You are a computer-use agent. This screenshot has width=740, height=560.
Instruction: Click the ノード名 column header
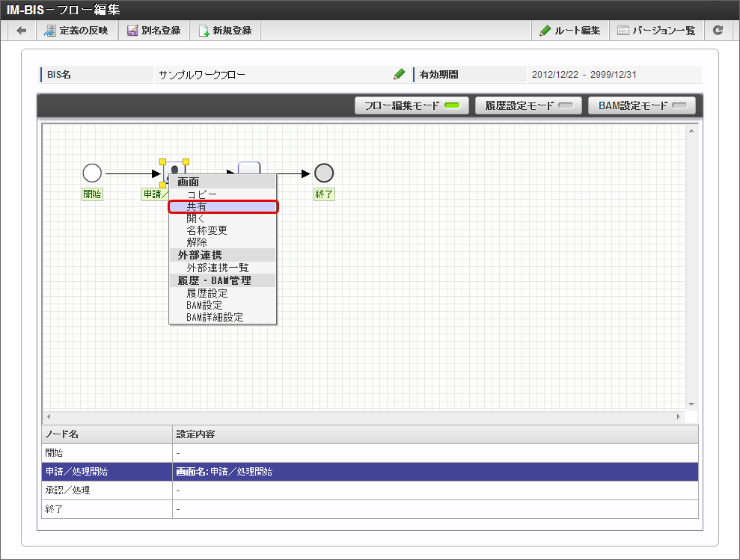(x=107, y=434)
